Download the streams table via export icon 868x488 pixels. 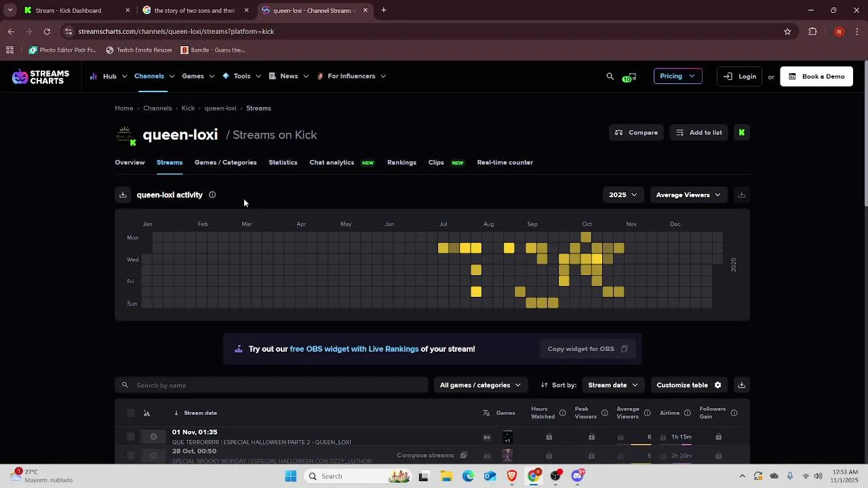pyautogui.click(x=742, y=385)
